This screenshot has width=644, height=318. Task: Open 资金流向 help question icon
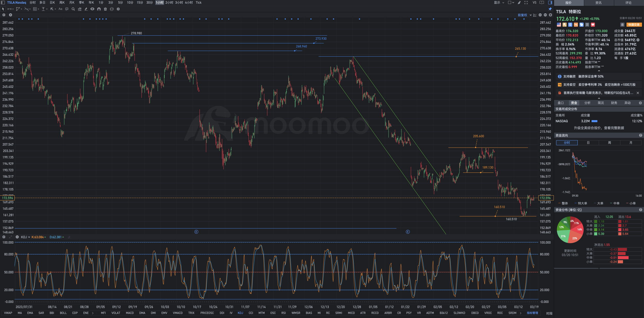click(x=641, y=136)
